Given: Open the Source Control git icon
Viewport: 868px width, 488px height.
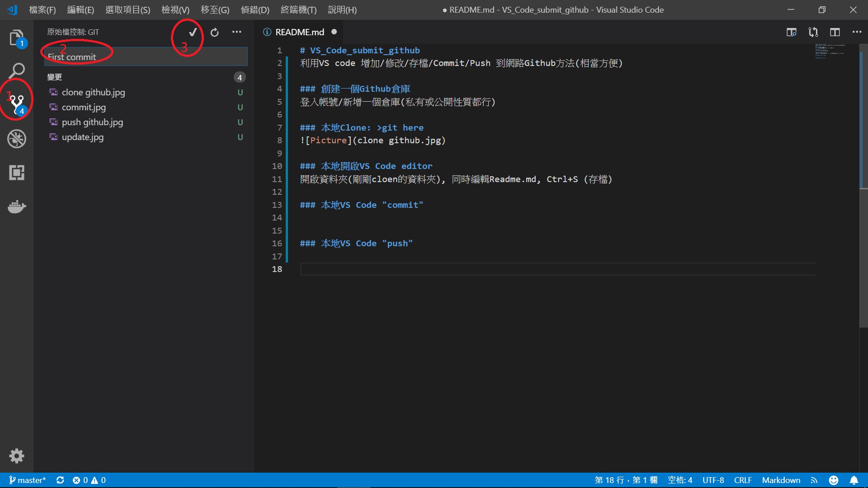Looking at the screenshot, I should [17, 104].
